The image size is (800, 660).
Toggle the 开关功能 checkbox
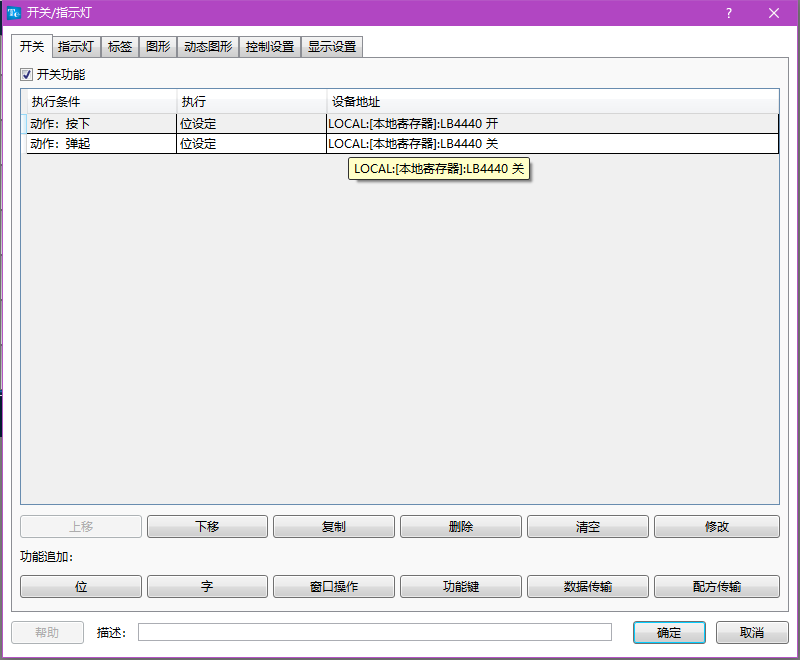tap(27, 74)
